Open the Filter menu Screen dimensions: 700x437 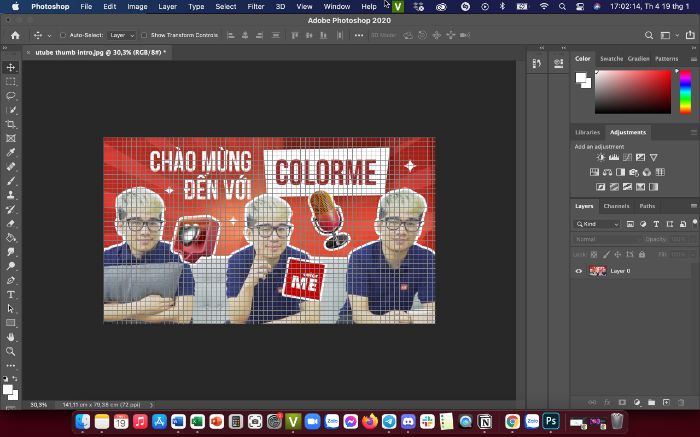pyautogui.click(x=256, y=7)
